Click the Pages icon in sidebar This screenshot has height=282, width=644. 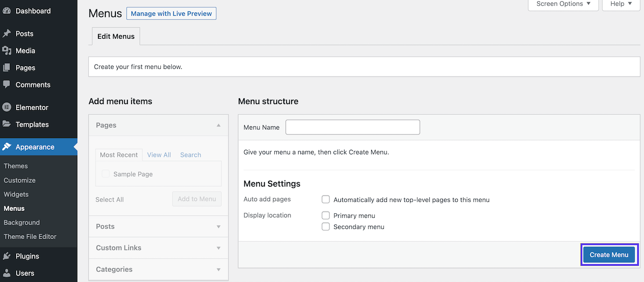pos(6,68)
